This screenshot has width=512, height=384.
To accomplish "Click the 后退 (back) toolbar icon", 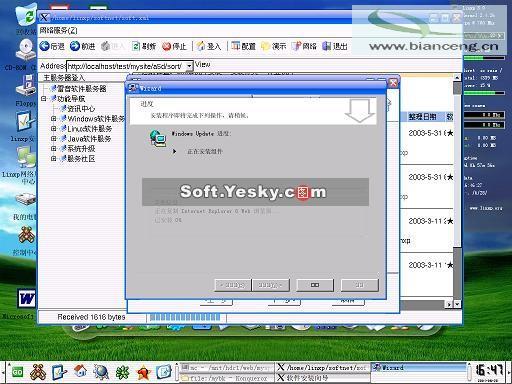I will pyautogui.click(x=52, y=46).
